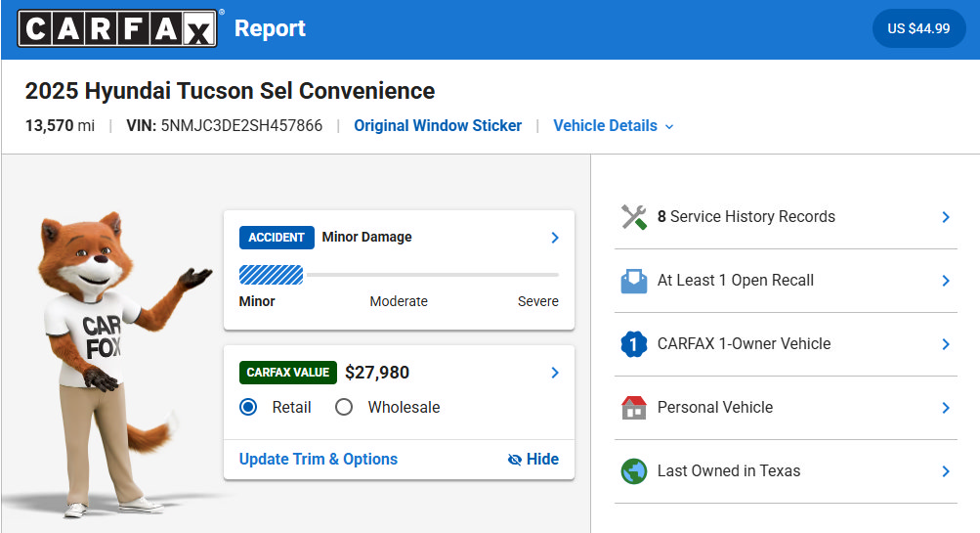The image size is (980, 533).
Task: Hide the CARFAX value section
Action: 533,460
